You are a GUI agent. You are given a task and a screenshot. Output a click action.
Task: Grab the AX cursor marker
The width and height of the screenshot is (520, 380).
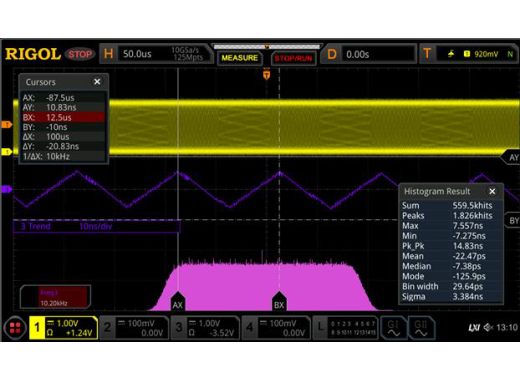click(178, 302)
